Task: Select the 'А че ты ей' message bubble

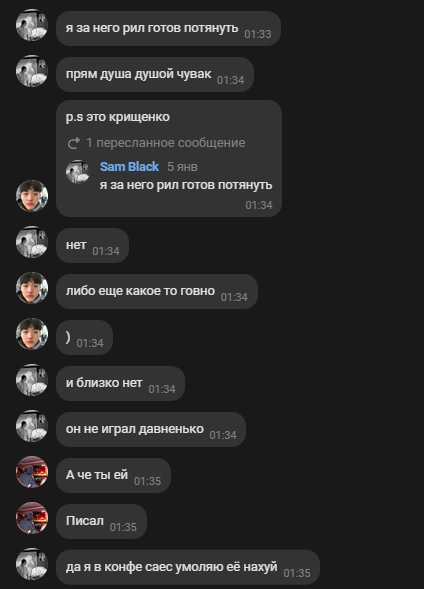Action: [x=113, y=475]
